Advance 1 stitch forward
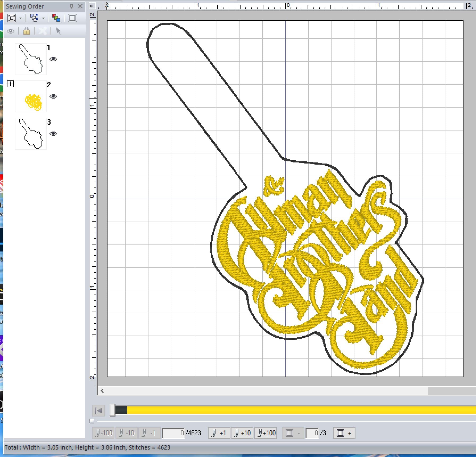 [x=219, y=433]
